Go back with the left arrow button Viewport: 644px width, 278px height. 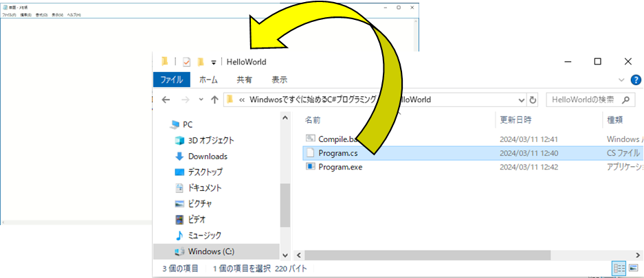[x=166, y=100]
